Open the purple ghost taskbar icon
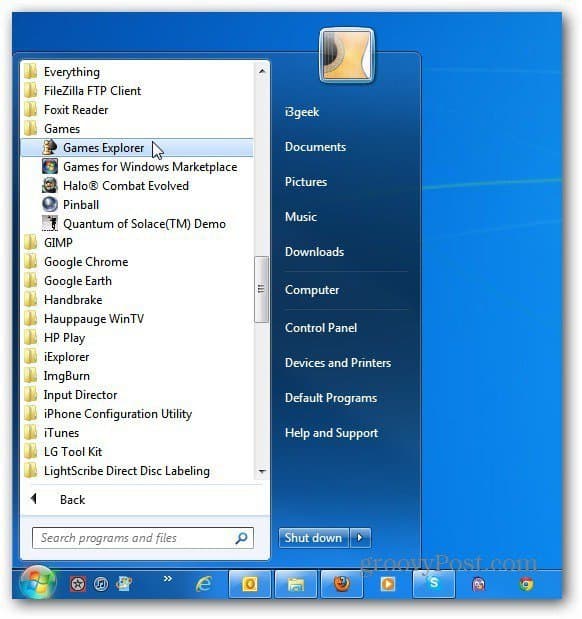The width and height of the screenshot is (582, 619). tap(479, 584)
